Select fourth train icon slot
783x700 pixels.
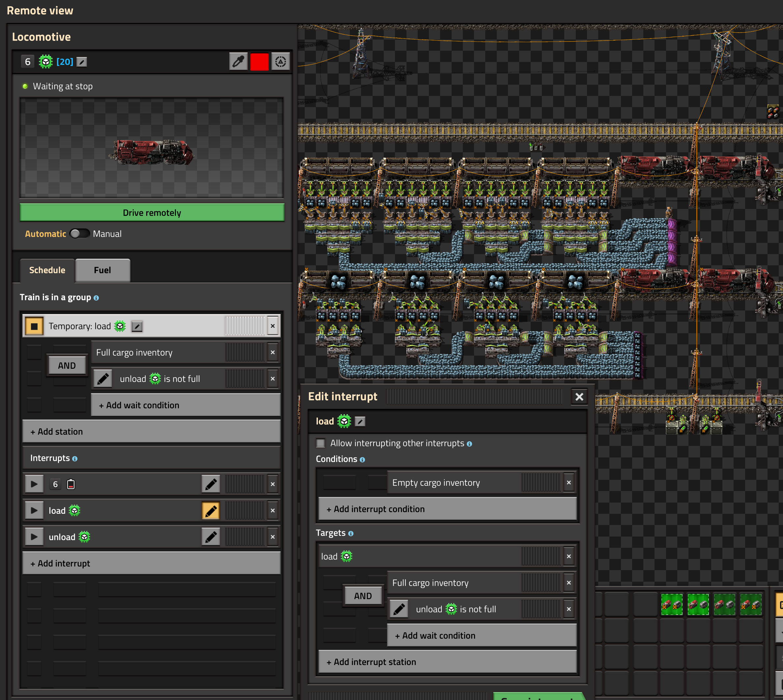[x=751, y=605]
